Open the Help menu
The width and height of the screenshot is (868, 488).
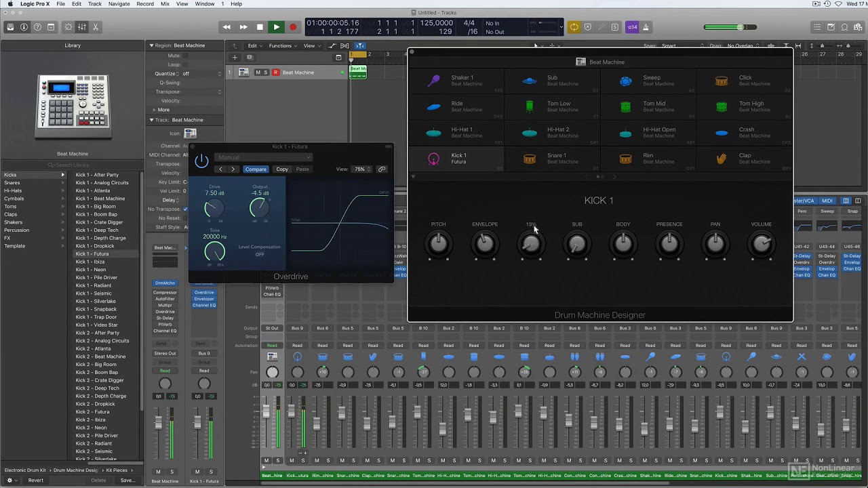236,4
